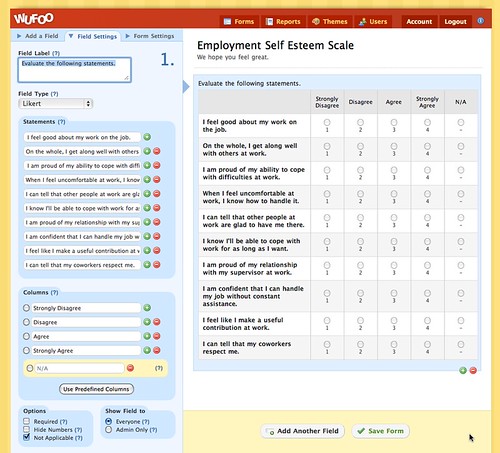Open the help info icon next to Logout

coord(481,21)
